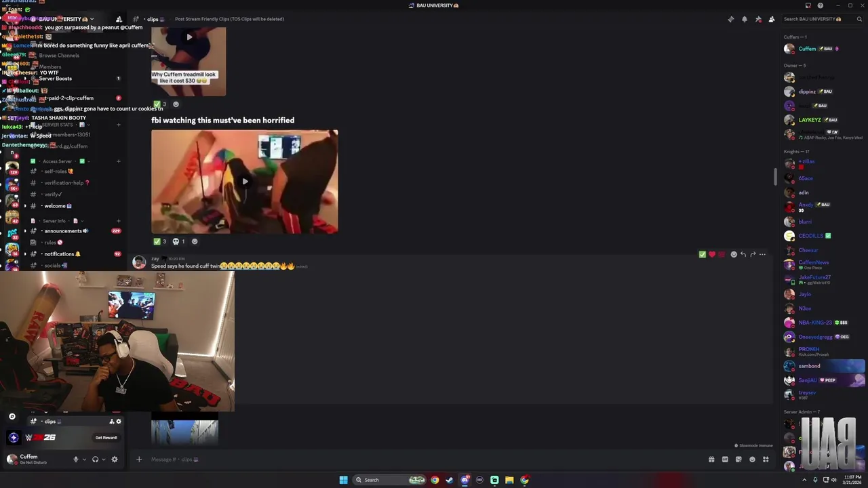Image resolution: width=868 pixels, height=488 pixels.
Task: Mute the microphone
Action: 76,460
